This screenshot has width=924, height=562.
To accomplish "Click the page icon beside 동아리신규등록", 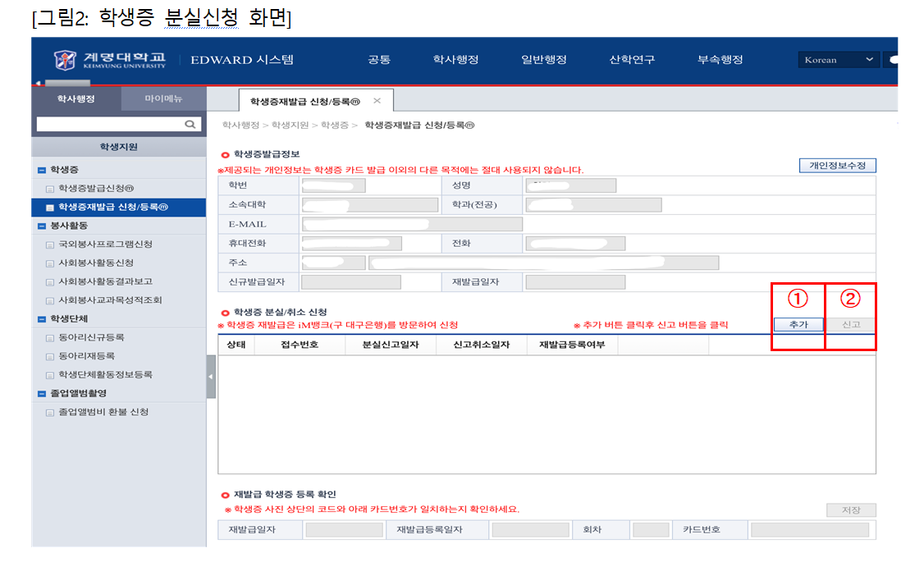I will (50, 338).
